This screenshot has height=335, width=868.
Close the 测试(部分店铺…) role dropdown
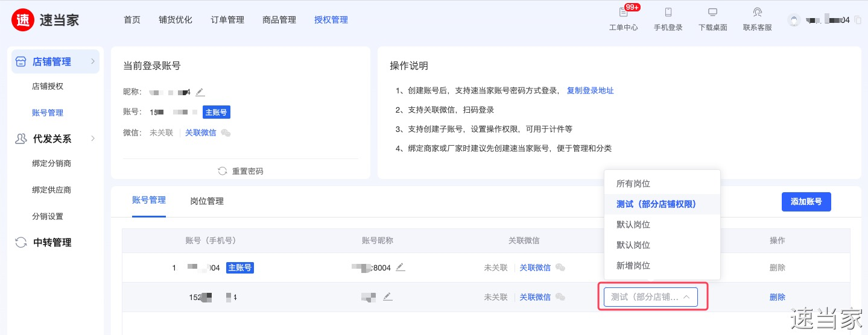coord(686,297)
